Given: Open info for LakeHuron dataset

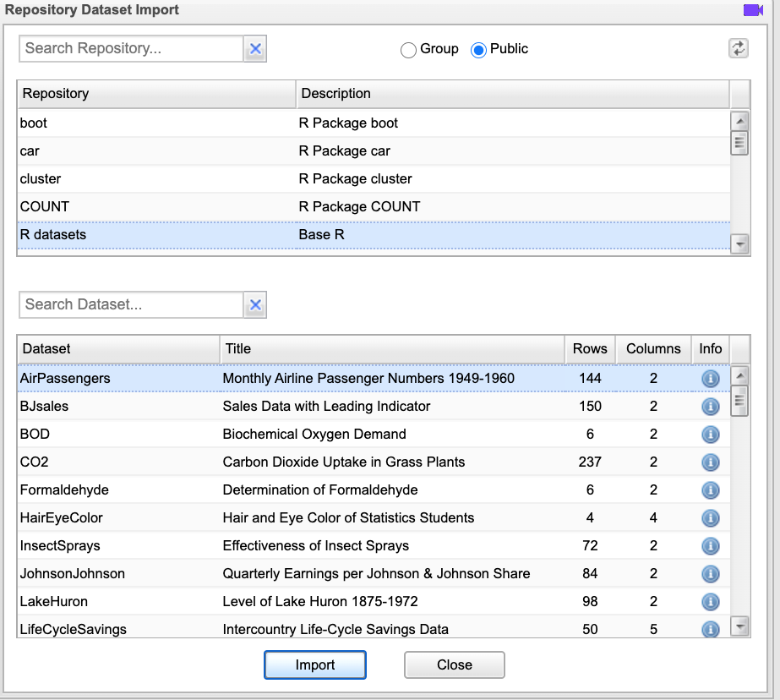Looking at the screenshot, I should [x=711, y=601].
